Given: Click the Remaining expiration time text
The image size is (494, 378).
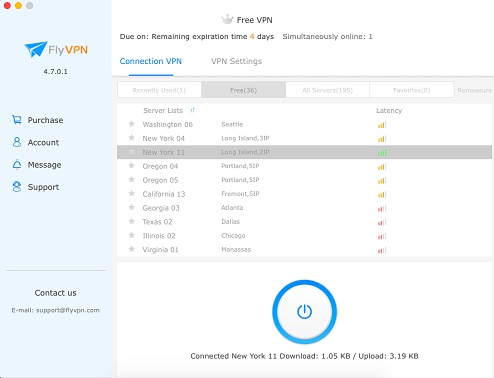Looking at the screenshot, I should click(199, 36).
